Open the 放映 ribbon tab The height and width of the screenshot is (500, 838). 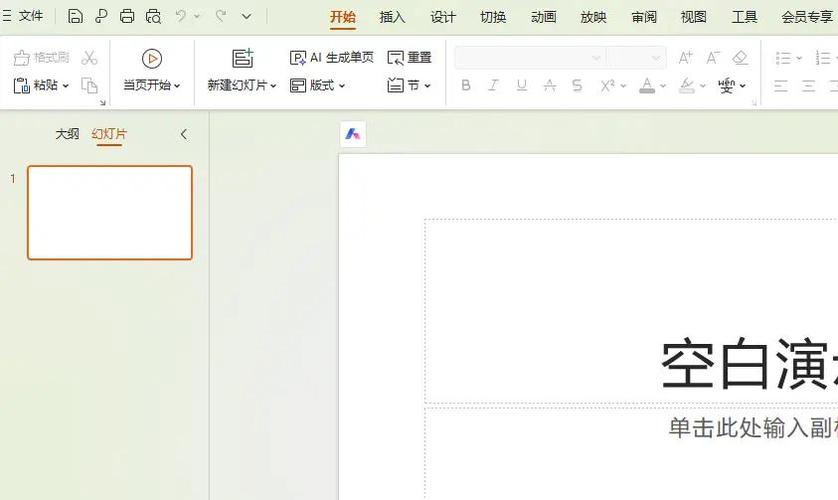coord(593,17)
